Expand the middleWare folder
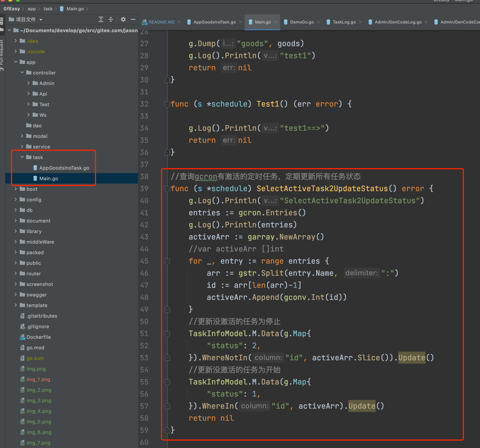The height and width of the screenshot is (448, 480). pos(15,242)
